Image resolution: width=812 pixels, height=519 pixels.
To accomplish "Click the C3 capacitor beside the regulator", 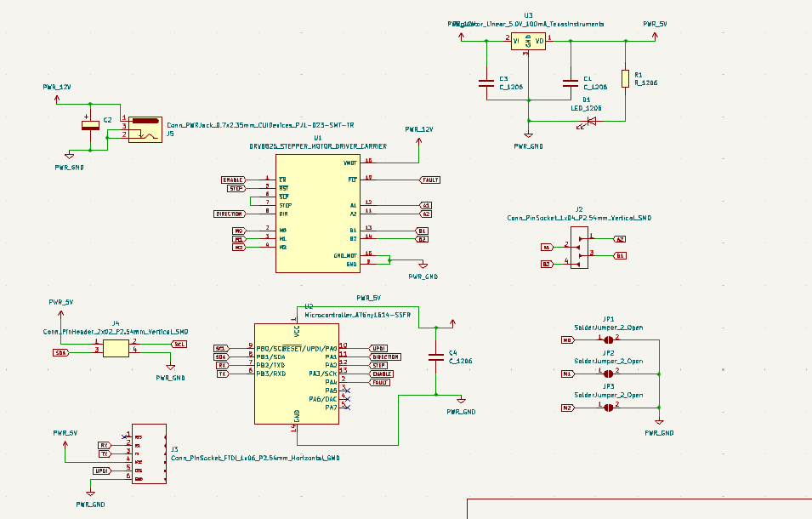I will (486, 83).
